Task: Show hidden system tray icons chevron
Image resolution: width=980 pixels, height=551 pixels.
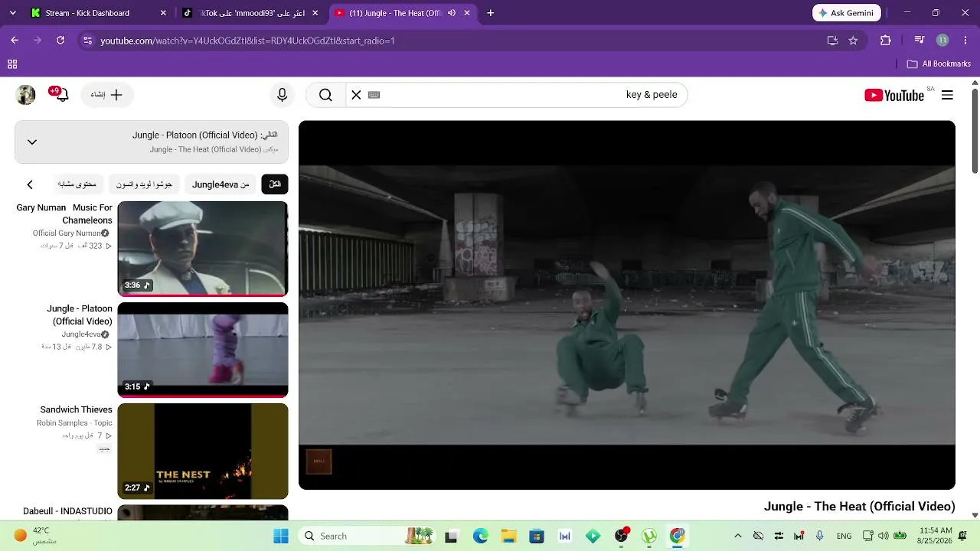Action: pos(737,536)
